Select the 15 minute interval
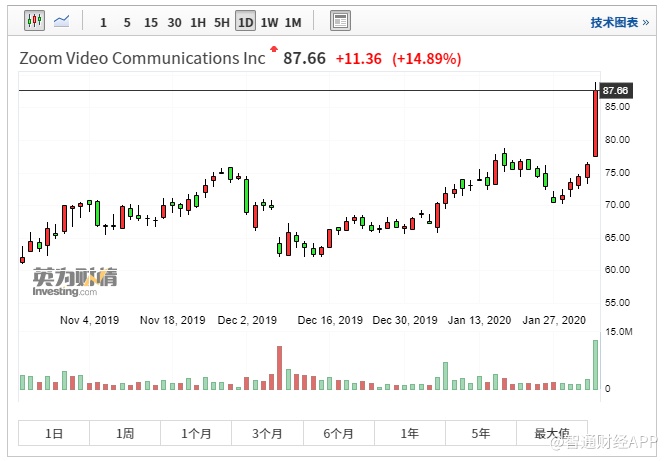The width and height of the screenshot is (668, 461). [x=150, y=22]
